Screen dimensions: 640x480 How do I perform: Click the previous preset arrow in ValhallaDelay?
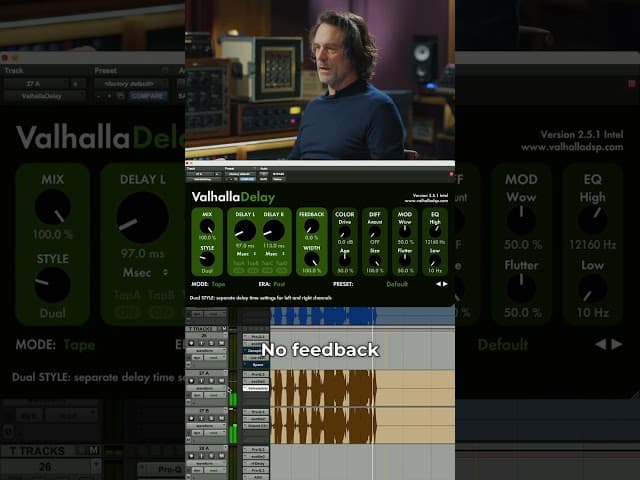coord(437,284)
